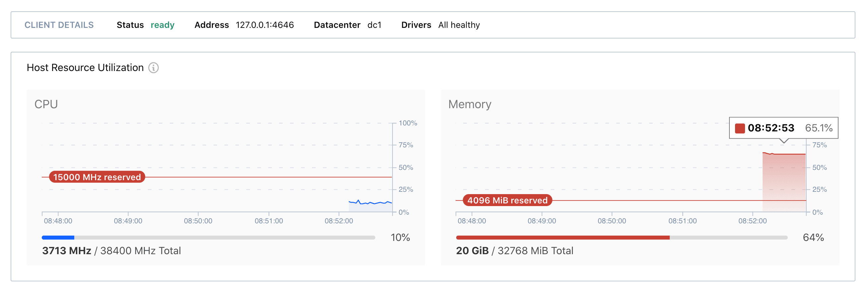The height and width of the screenshot is (292, 868).
Task: Select the 'ready' status value
Action: 162,25
